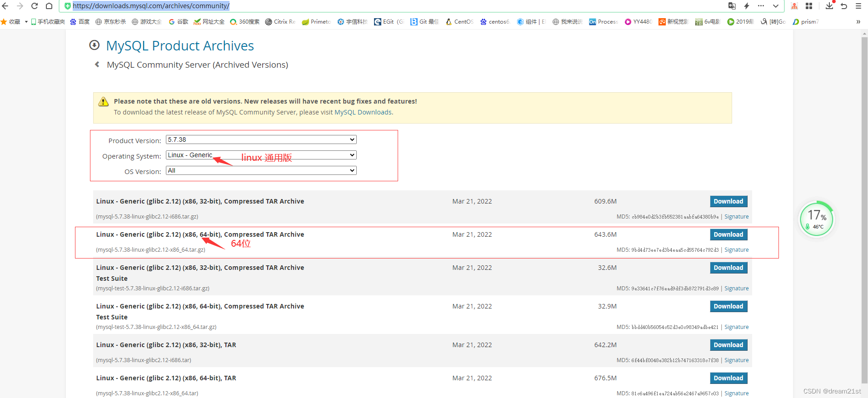This screenshot has height=398, width=868.
Task: Go back to previous page
Action: (x=5, y=6)
